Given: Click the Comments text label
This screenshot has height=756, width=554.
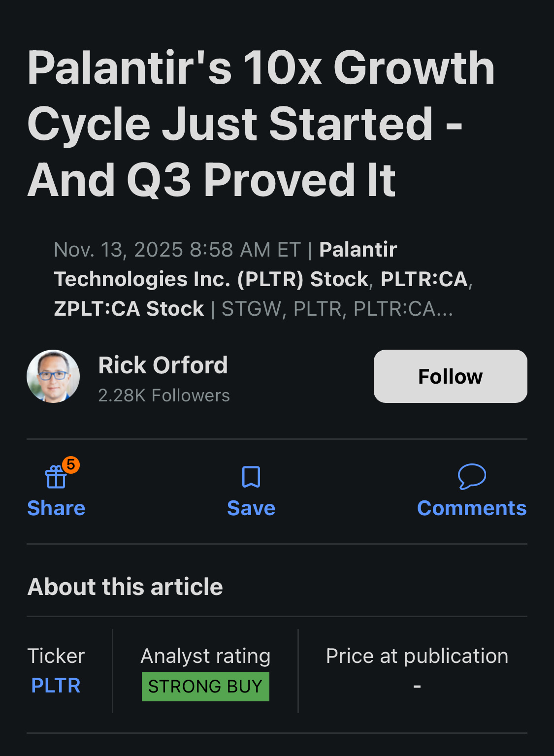Looking at the screenshot, I should 472,508.
